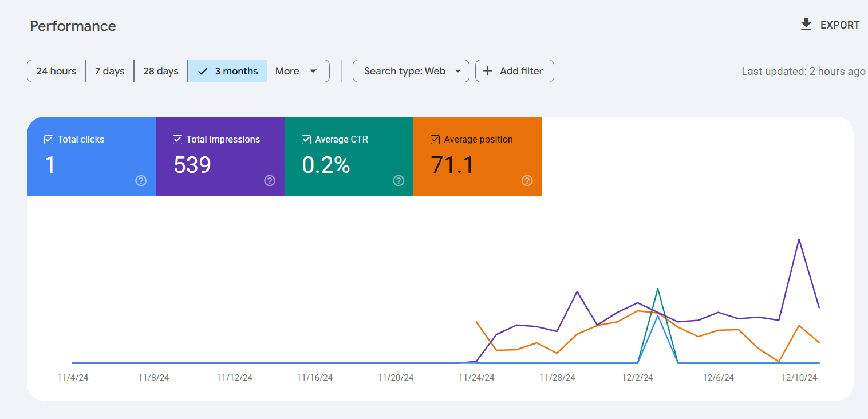Viewport: 868px width, 419px height.
Task: Expand the More date range dropdown
Action: (296, 71)
